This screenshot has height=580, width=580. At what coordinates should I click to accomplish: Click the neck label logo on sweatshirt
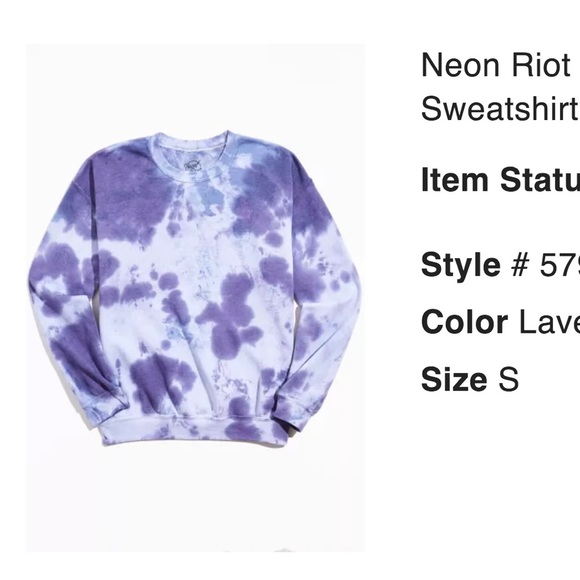[x=193, y=165]
